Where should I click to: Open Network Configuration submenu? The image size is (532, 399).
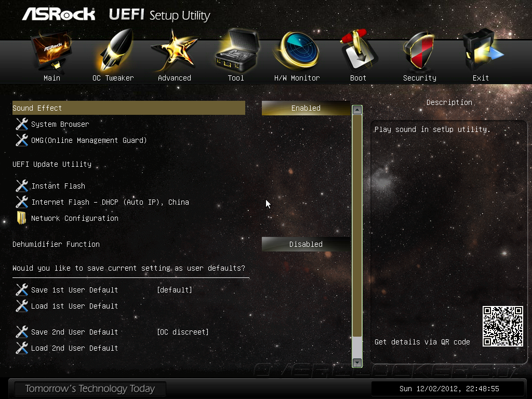(75, 218)
